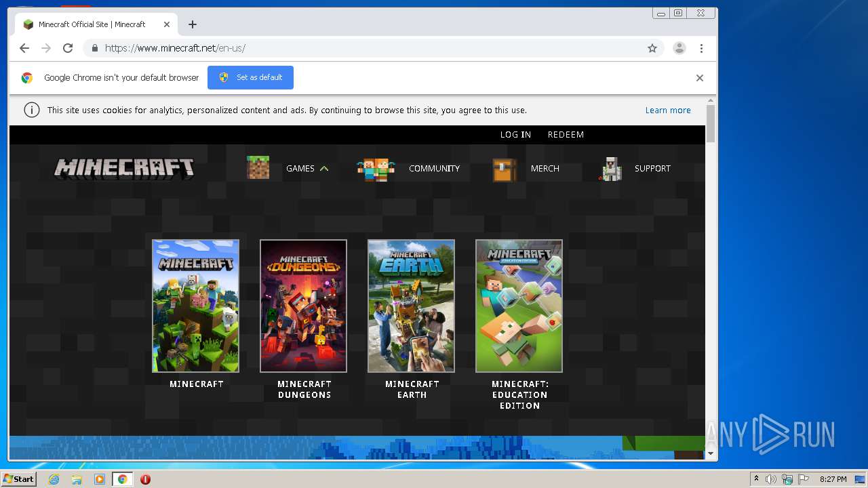Image resolution: width=868 pixels, height=488 pixels.
Task: Click the Steve and Alex Community icon
Action: [376, 169]
